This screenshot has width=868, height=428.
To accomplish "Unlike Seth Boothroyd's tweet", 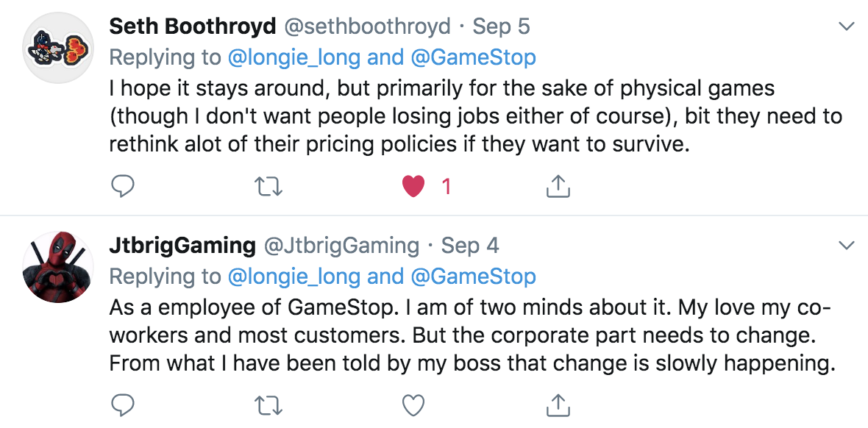I will coord(414,187).
